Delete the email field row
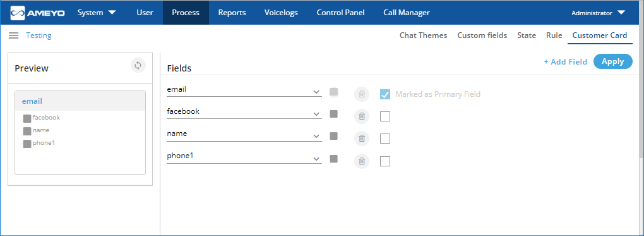This screenshot has height=236, width=644. 362,94
